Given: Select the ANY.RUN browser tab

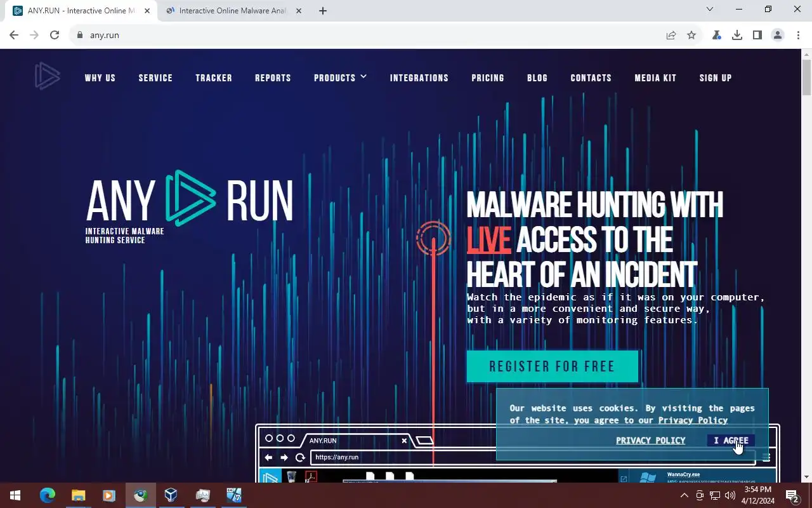Looking at the screenshot, I should [x=80, y=11].
